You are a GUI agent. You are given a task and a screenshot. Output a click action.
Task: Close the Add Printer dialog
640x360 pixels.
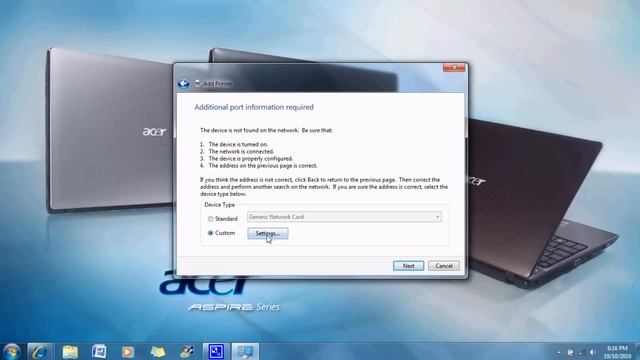[454, 67]
